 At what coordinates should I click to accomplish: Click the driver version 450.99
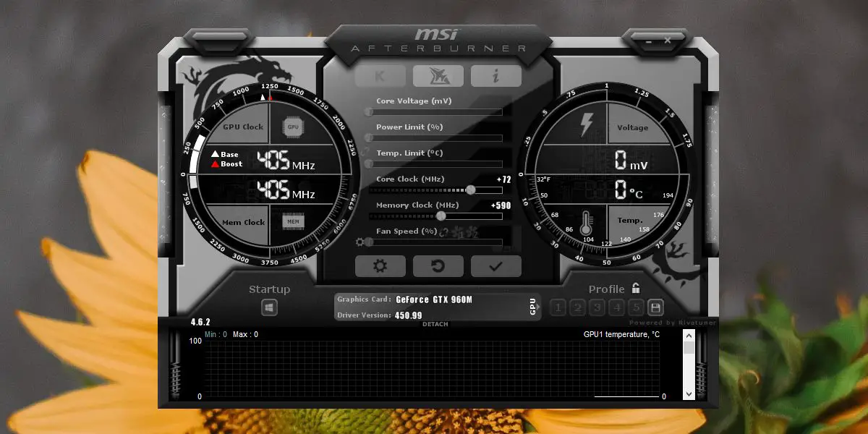[409, 315]
